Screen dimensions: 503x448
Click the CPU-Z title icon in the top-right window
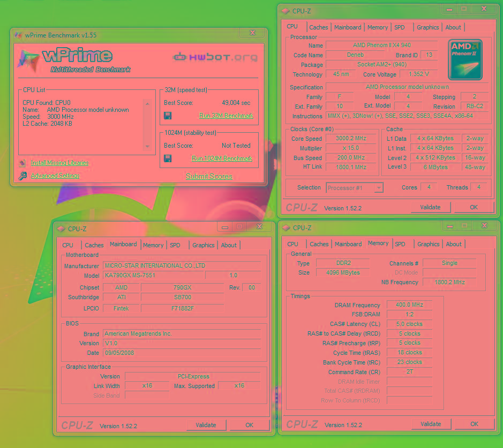coord(286,11)
